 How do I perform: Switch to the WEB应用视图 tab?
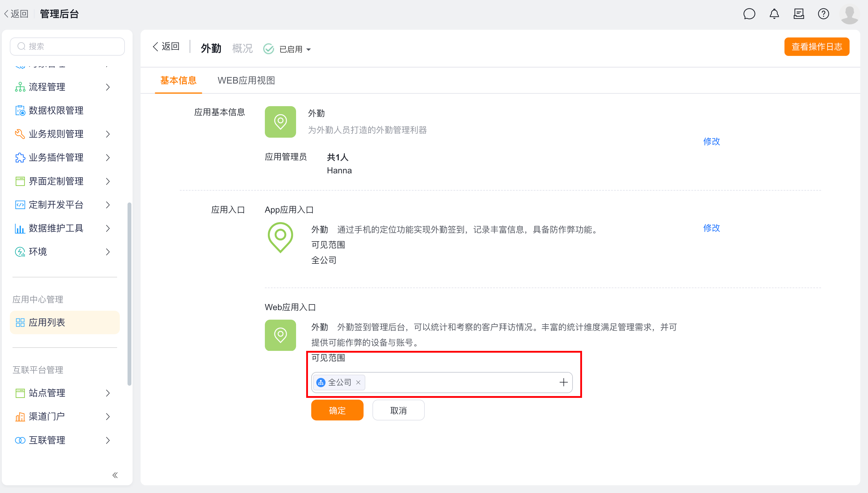coord(246,80)
